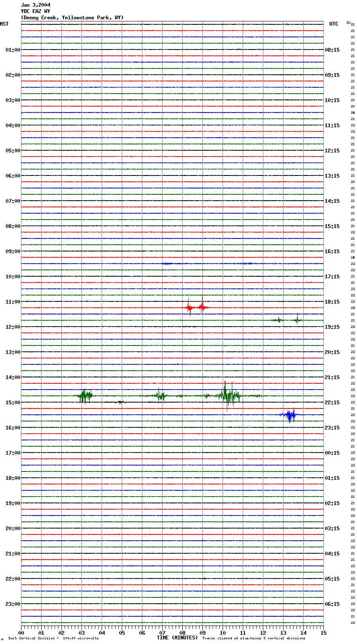Click the UTC column header

point(334,24)
